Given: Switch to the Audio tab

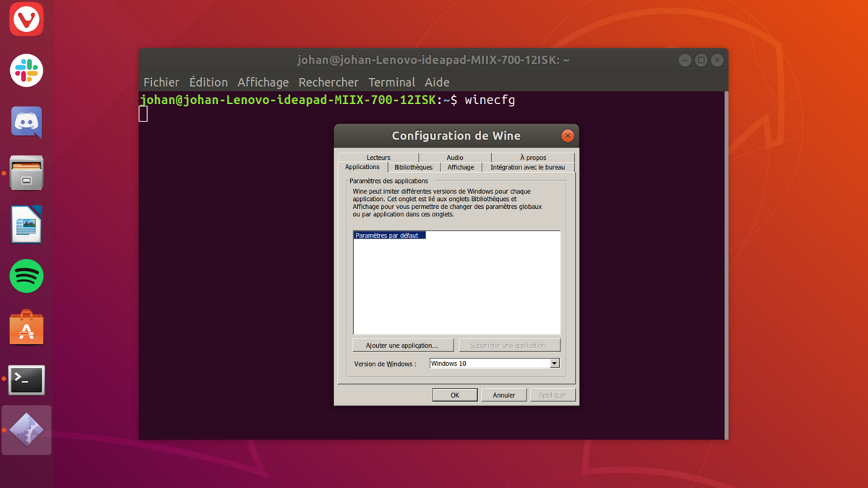Looking at the screenshot, I should pyautogui.click(x=455, y=157).
